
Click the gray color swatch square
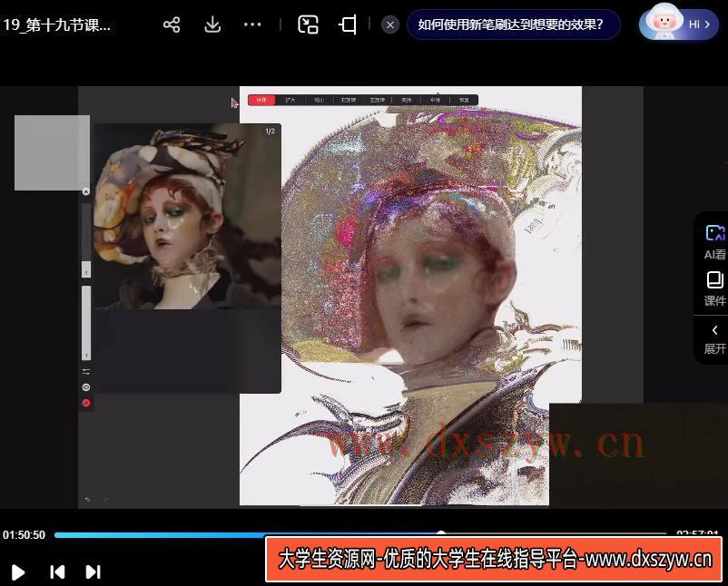point(52,152)
